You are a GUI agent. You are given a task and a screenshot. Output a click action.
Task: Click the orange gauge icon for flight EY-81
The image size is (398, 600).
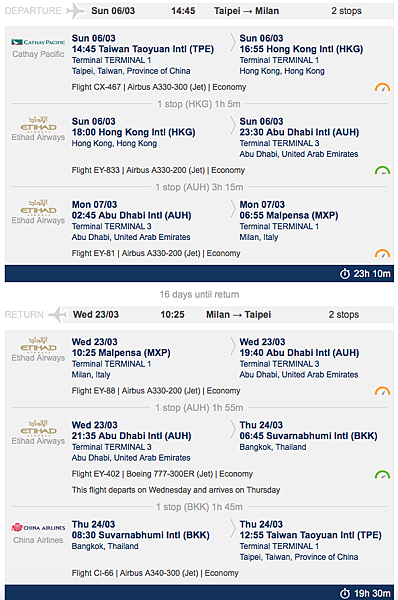point(382,253)
